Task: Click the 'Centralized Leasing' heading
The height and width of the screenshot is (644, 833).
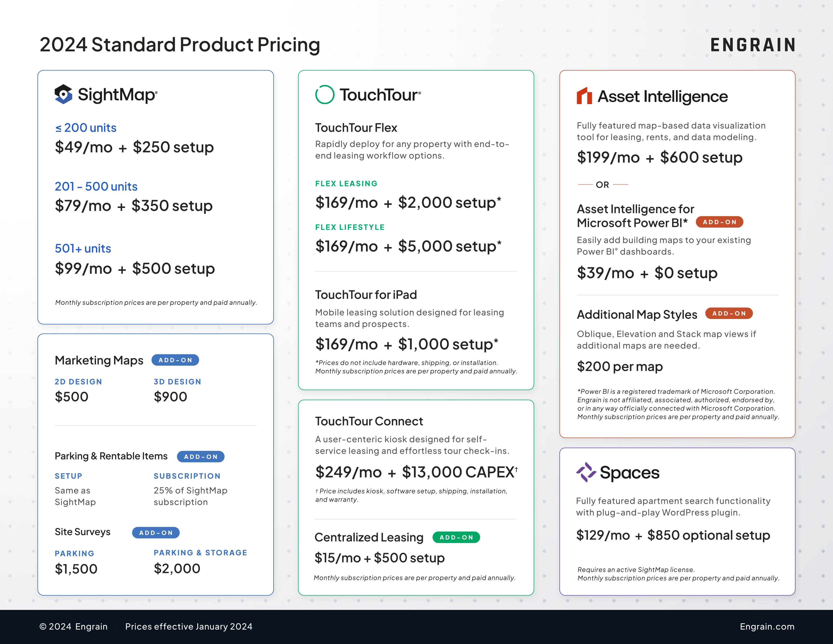Action: coord(369,538)
